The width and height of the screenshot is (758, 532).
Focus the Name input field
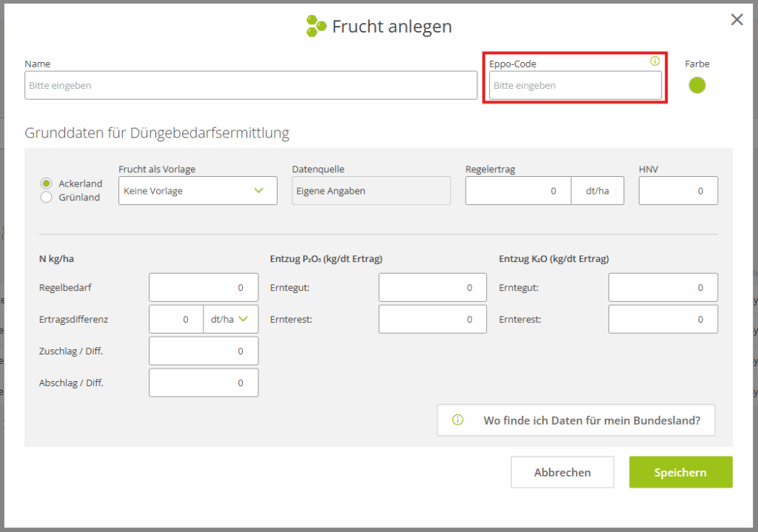point(250,86)
